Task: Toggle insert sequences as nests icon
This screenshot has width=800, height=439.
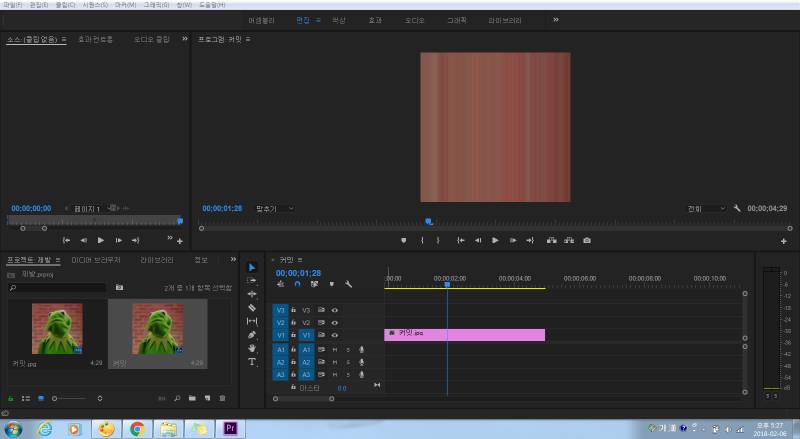Action: tap(280, 284)
